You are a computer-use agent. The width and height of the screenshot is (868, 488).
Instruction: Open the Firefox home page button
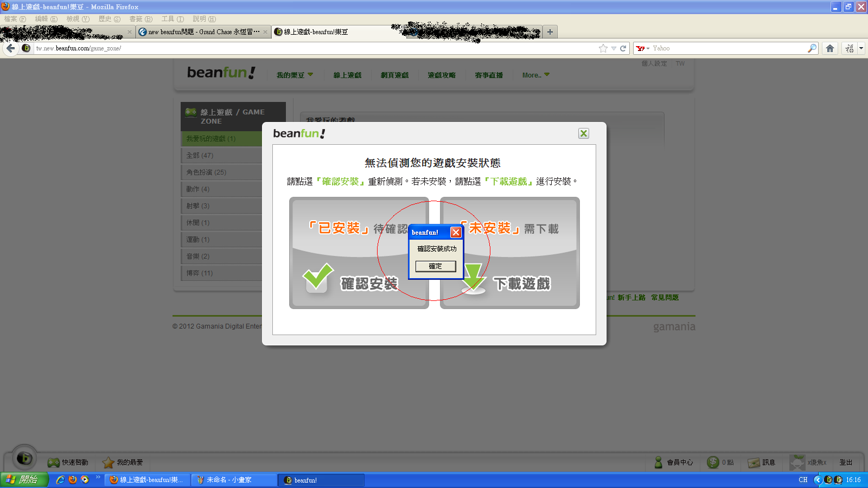pos(830,48)
